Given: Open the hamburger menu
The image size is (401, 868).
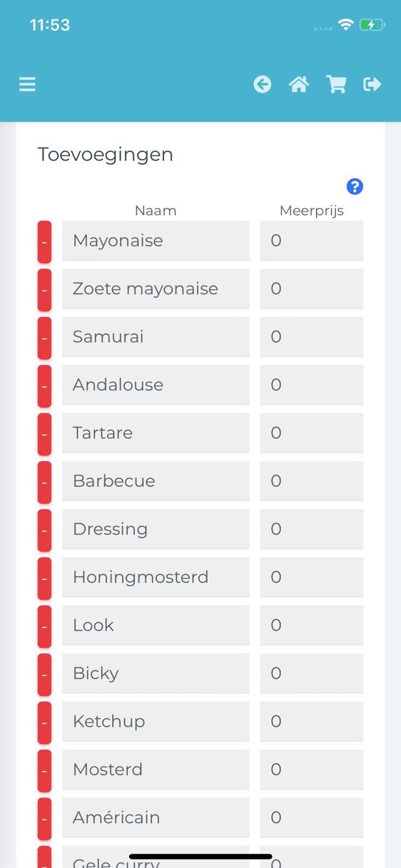Looking at the screenshot, I should click(x=27, y=85).
